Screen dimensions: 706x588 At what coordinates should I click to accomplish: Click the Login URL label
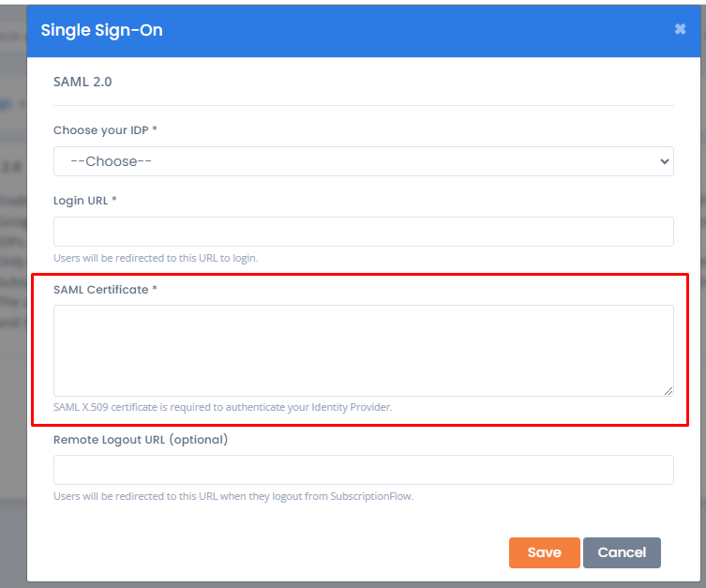pos(84,201)
